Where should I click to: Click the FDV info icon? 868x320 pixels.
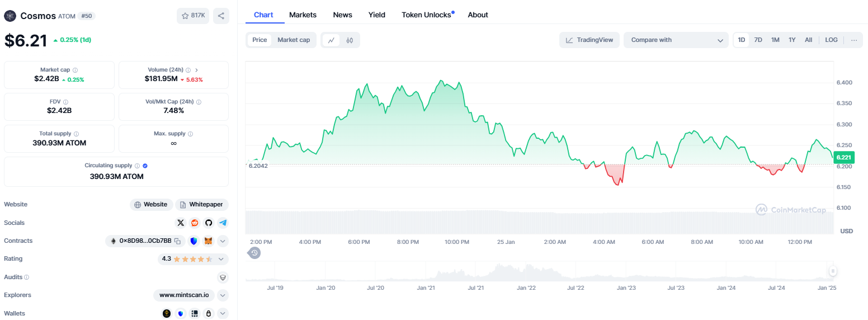pyautogui.click(x=66, y=102)
